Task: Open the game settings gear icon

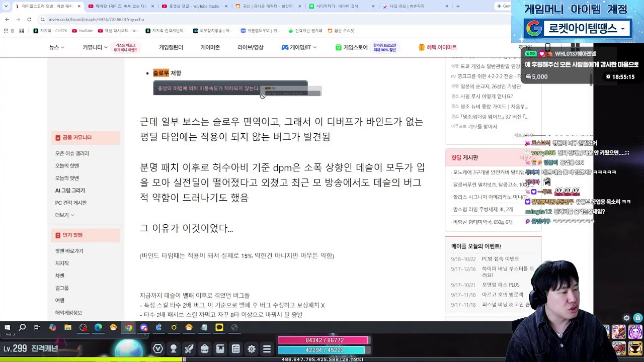Action: pyautogui.click(x=252, y=349)
